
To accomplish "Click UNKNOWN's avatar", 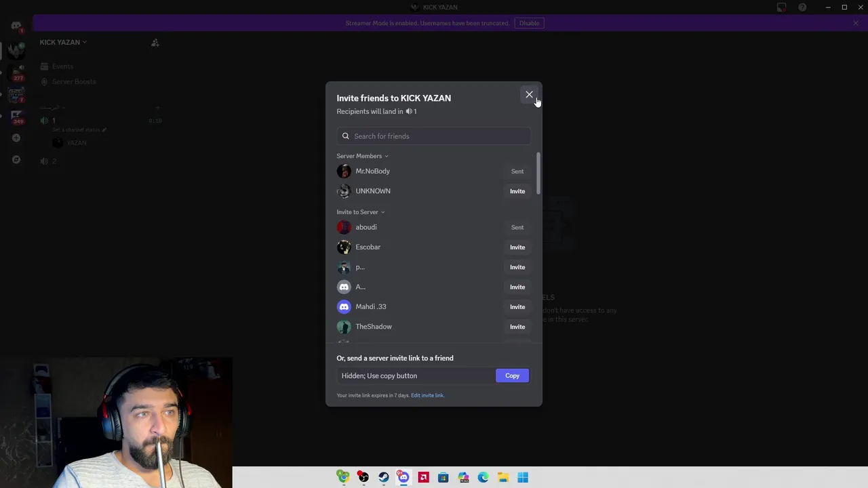I will pos(344,191).
